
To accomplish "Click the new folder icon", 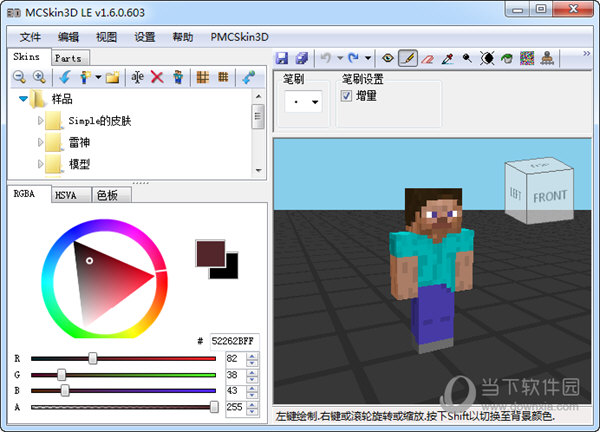I will (x=112, y=77).
